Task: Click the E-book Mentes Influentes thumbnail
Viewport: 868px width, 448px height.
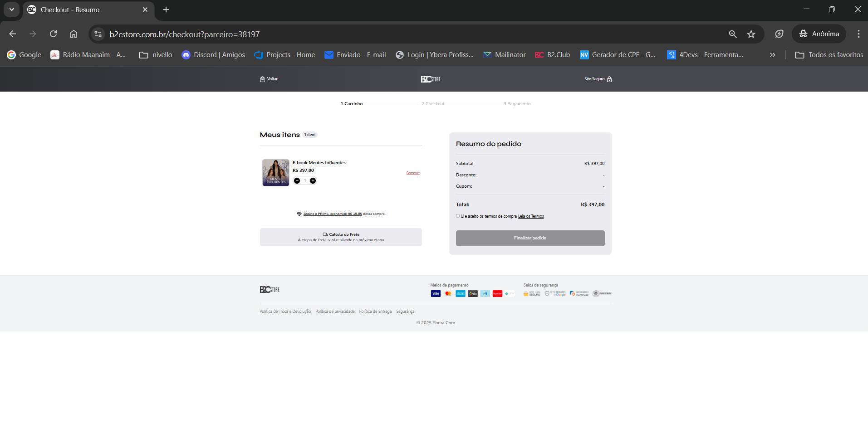Action: click(276, 172)
